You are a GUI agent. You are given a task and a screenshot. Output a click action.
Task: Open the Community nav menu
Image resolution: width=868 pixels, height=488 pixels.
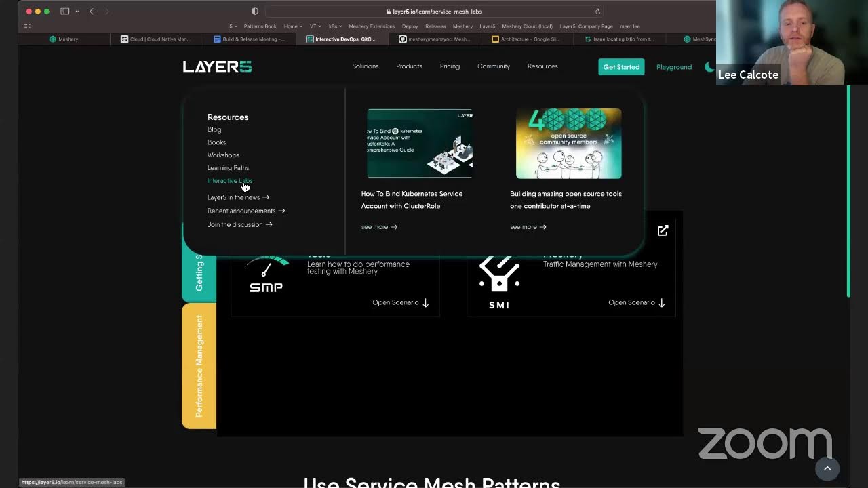pyautogui.click(x=493, y=66)
